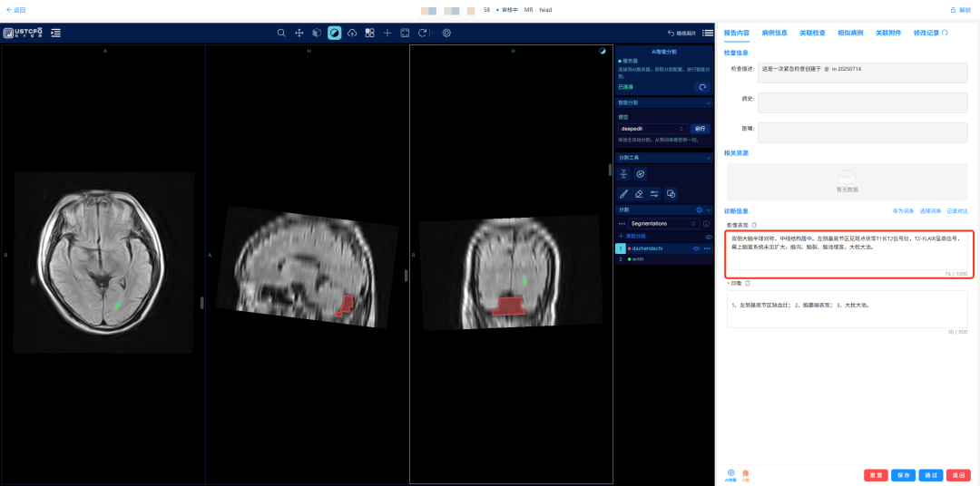
Task: Select the magnifier zoom tool in viewer toolbar
Action: [x=282, y=34]
